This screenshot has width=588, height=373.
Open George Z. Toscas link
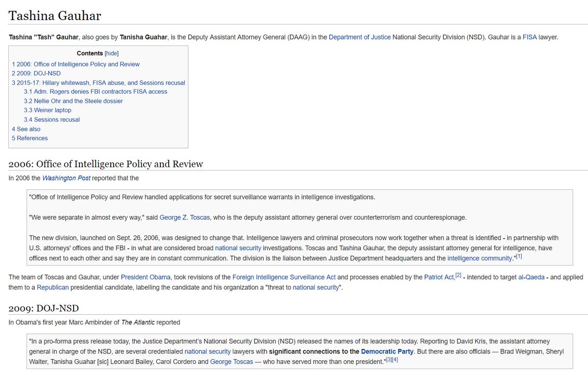click(184, 218)
